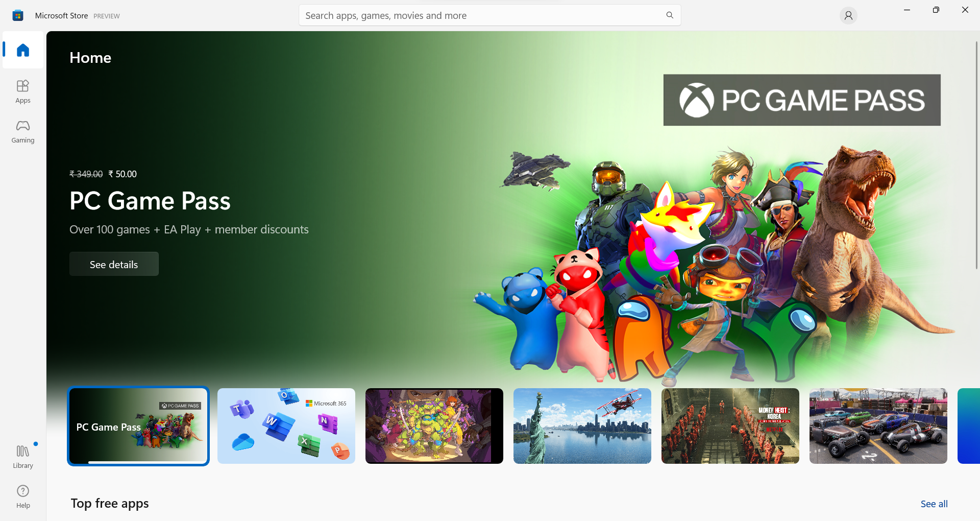Go to the Gaming section

23,132
